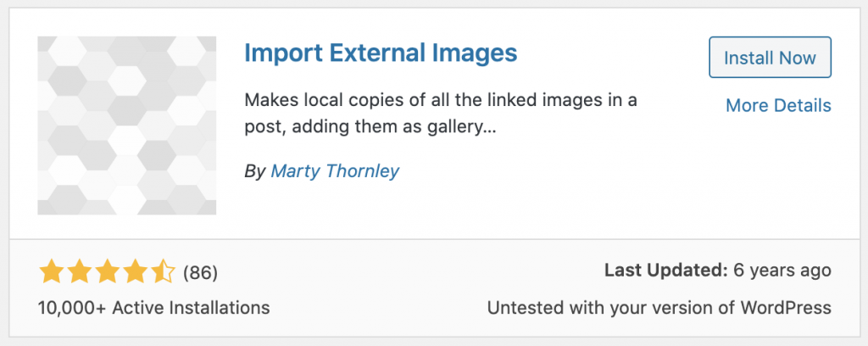
Task: Click the 'By' text before the author name
Action: (x=254, y=170)
